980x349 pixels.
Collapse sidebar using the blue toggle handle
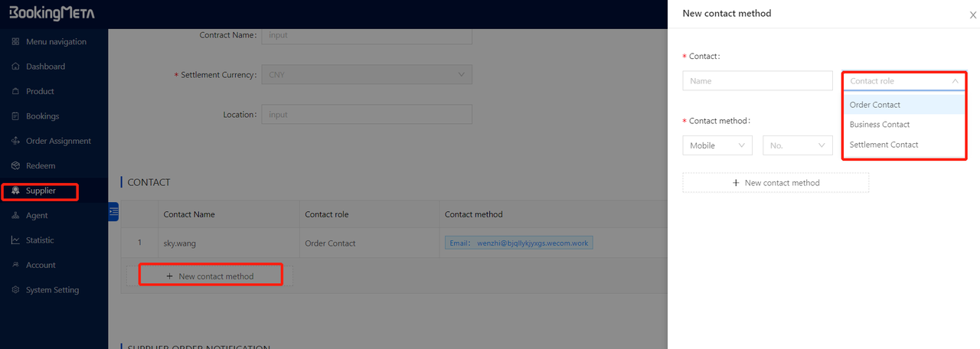click(113, 211)
